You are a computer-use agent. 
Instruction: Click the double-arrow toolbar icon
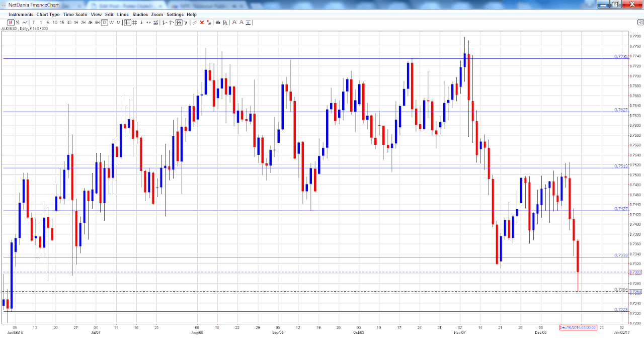148,23
